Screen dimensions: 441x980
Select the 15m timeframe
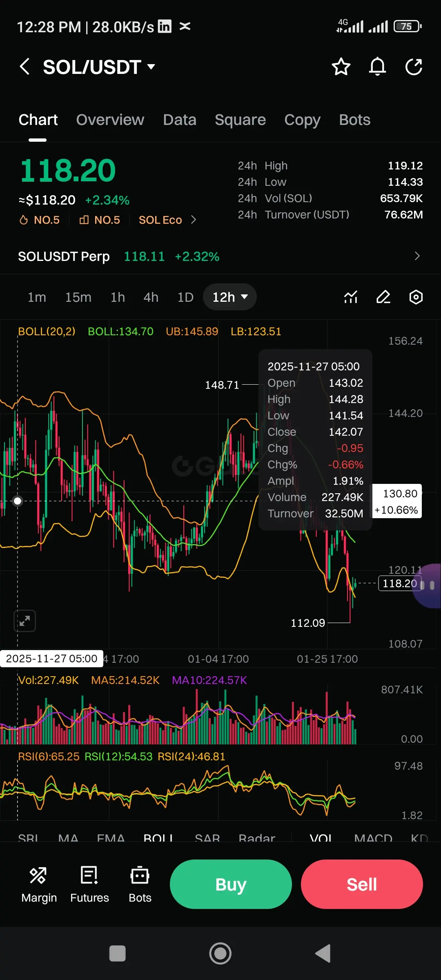click(78, 297)
